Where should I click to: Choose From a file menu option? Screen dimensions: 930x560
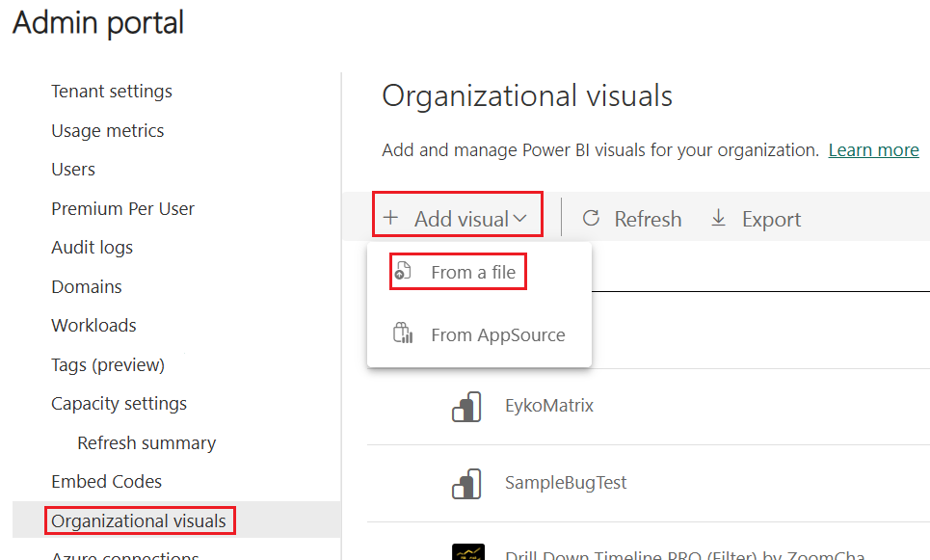(x=472, y=273)
